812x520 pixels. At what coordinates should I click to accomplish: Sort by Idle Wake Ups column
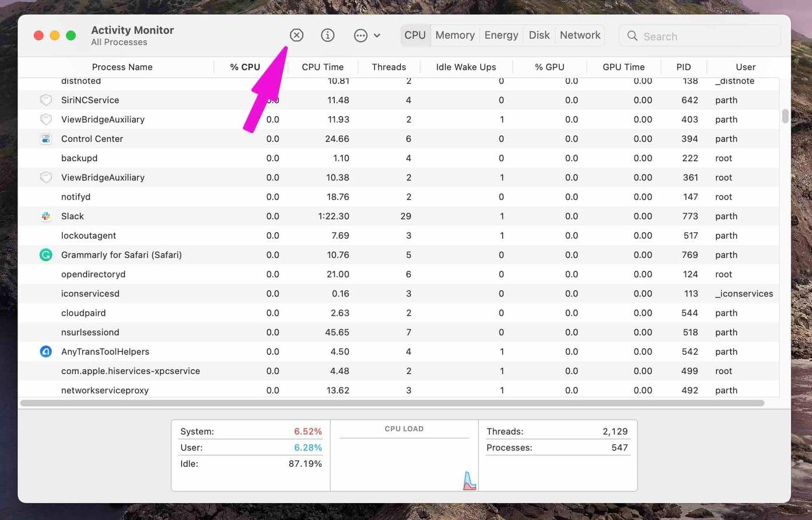coord(466,67)
